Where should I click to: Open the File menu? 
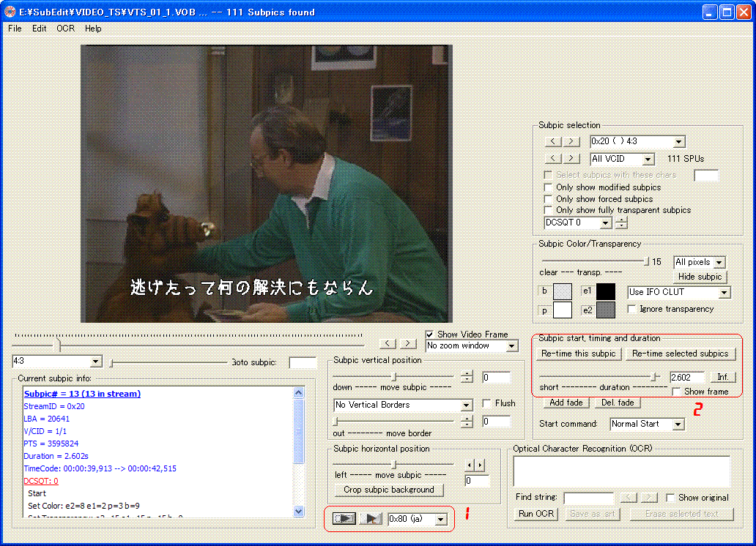click(x=15, y=29)
